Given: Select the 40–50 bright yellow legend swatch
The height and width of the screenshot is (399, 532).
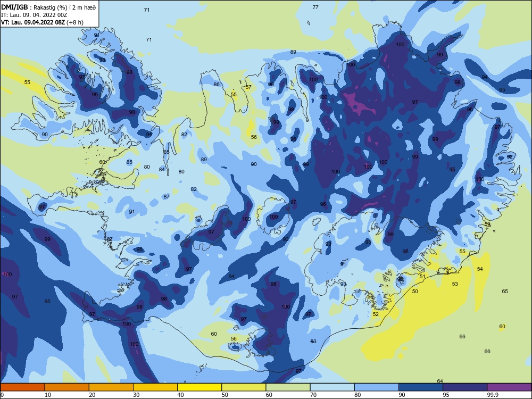Looking at the screenshot, I should click(x=199, y=387).
